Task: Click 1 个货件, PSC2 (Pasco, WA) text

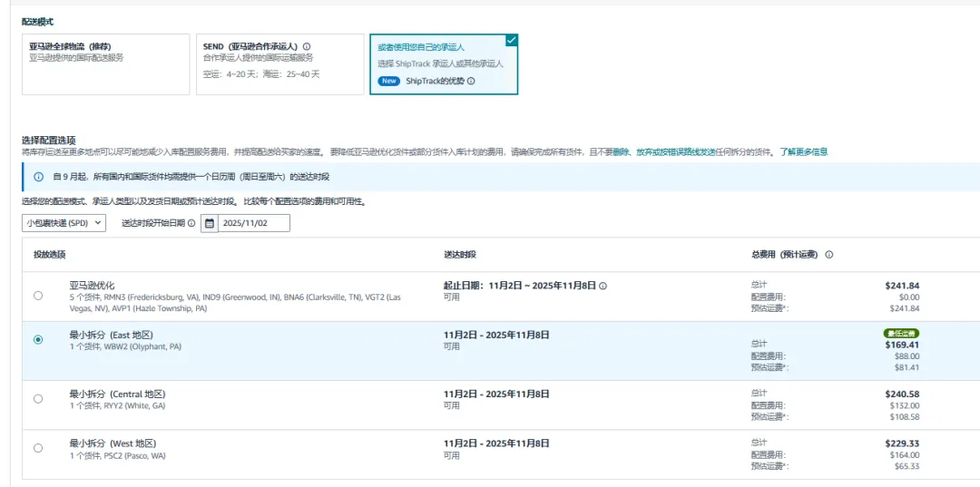Action: [117, 455]
